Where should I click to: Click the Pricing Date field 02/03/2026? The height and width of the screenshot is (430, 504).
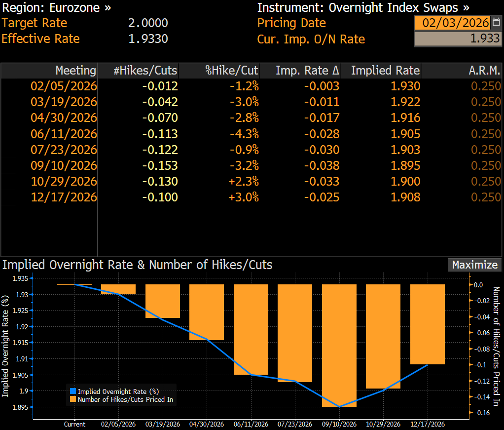tap(453, 23)
